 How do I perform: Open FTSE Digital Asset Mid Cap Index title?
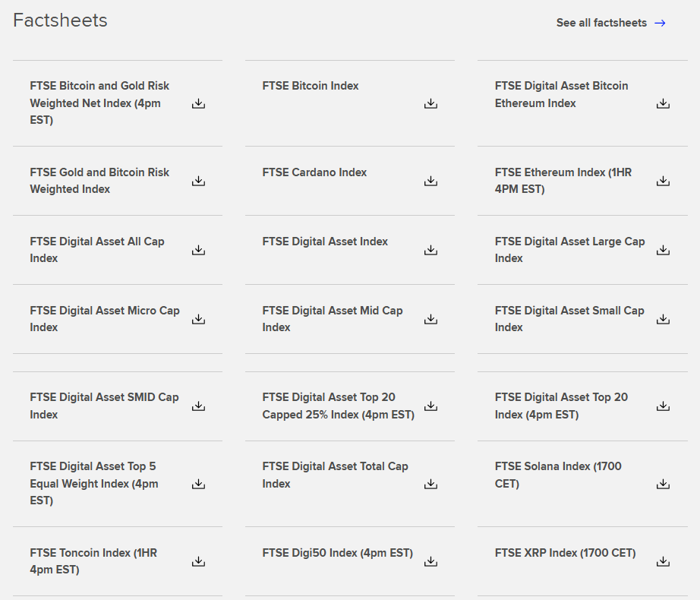[333, 319]
